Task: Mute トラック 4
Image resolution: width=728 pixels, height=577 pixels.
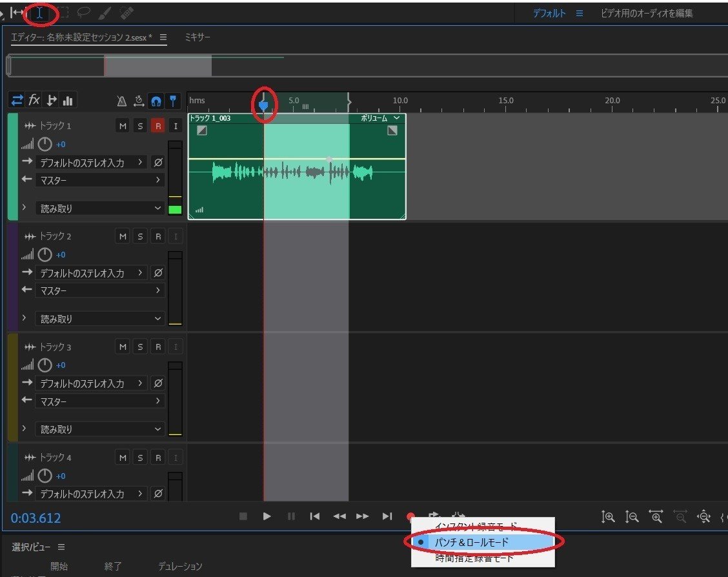Action: point(123,458)
